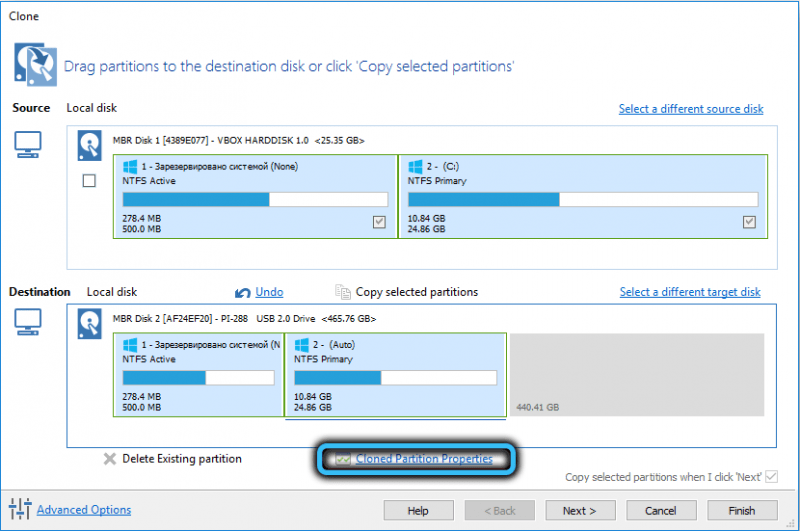Select the 440.41 GB unallocated space block
This screenshot has height=531, width=800.
pyautogui.click(x=637, y=375)
